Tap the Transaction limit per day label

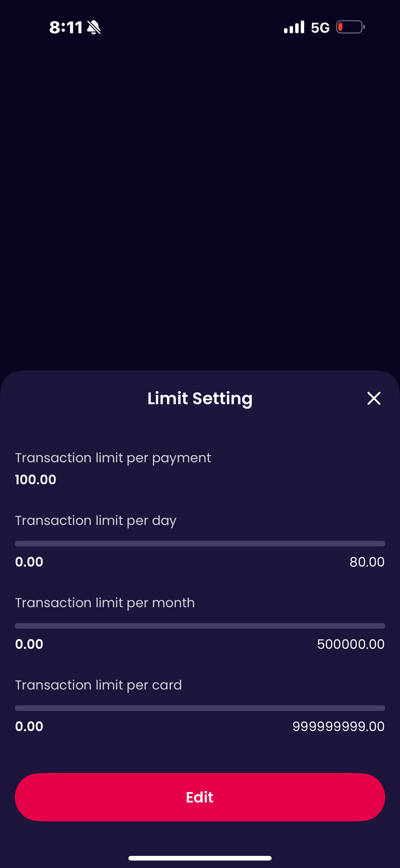coord(96,521)
